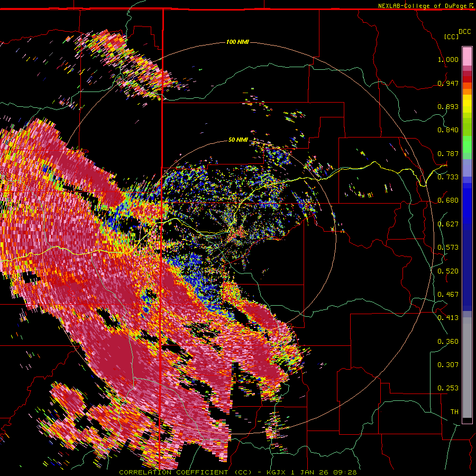The image size is (476, 476).
Task: Click the DCC legend heading
Action: (x=464, y=32)
